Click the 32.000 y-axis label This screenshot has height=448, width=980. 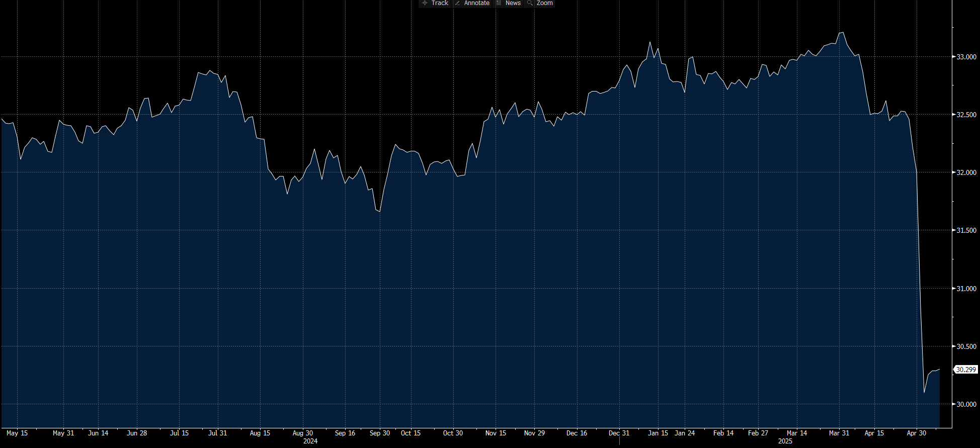(x=966, y=172)
